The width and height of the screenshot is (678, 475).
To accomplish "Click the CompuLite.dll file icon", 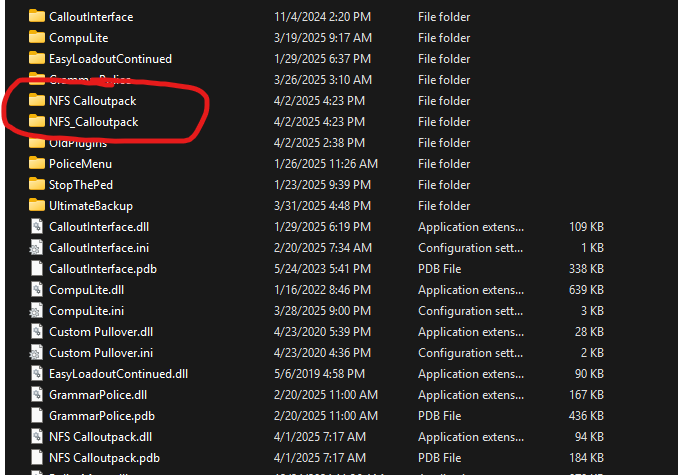I will [x=37, y=289].
